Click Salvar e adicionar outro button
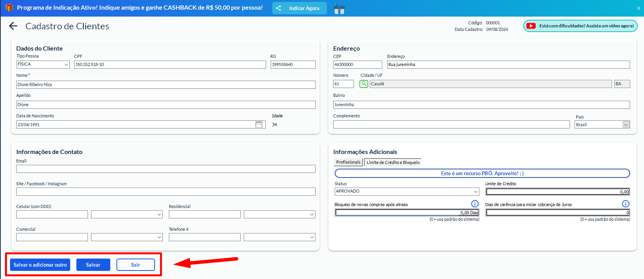This screenshot has width=644, height=279. point(40,265)
